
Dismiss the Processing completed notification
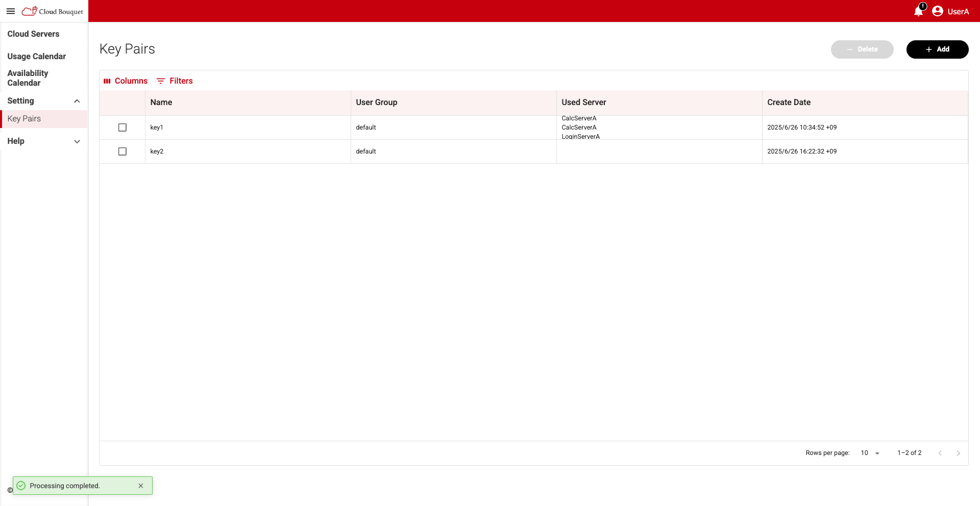coord(141,486)
